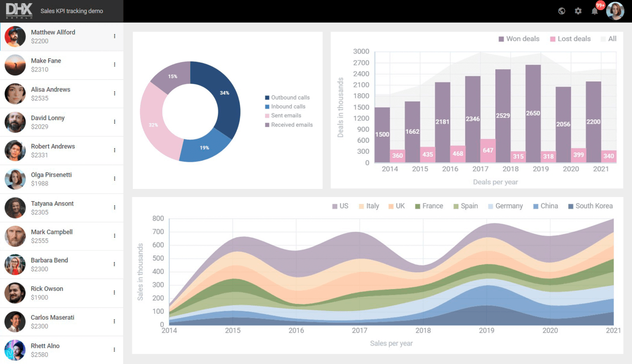Click the Outbound calls legend label

(x=290, y=97)
